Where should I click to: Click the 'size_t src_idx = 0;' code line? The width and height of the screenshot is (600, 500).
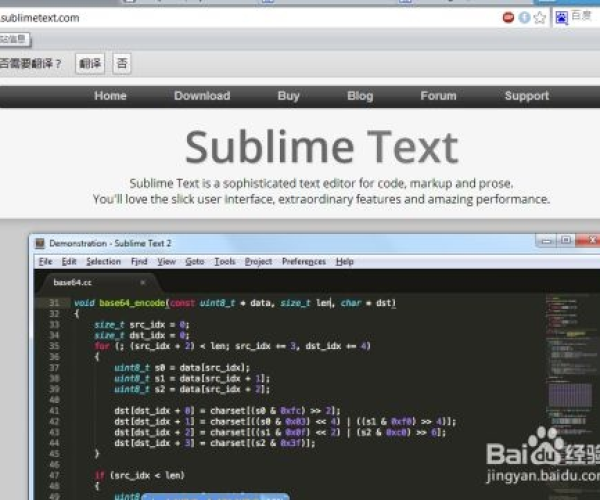tap(142, 325)
